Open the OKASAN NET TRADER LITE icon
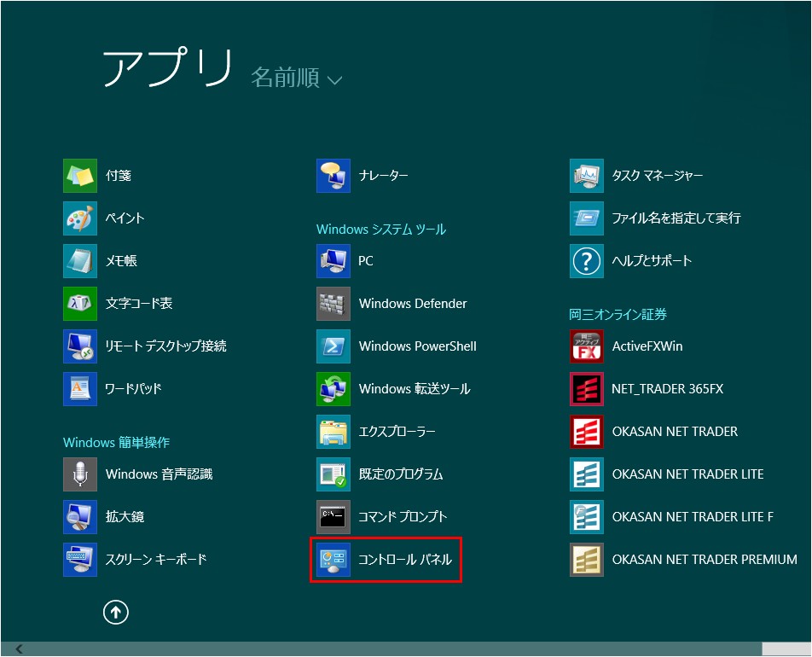 [x=587, y=474]
